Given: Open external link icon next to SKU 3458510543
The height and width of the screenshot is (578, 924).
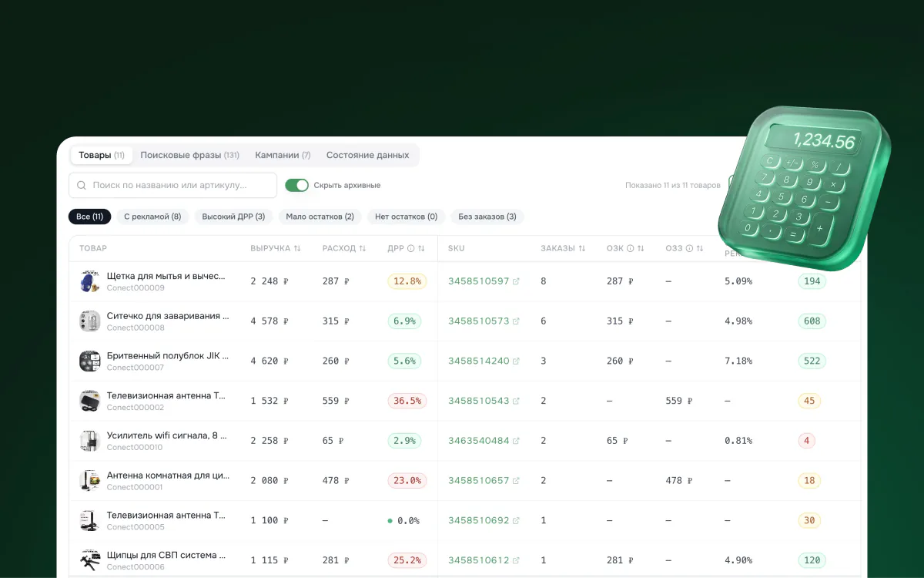Looking at the screenshot, I should click(516, 401).
